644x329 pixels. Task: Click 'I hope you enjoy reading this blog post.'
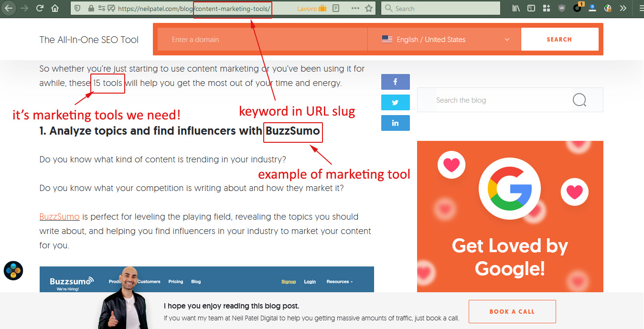coord(231,306)
